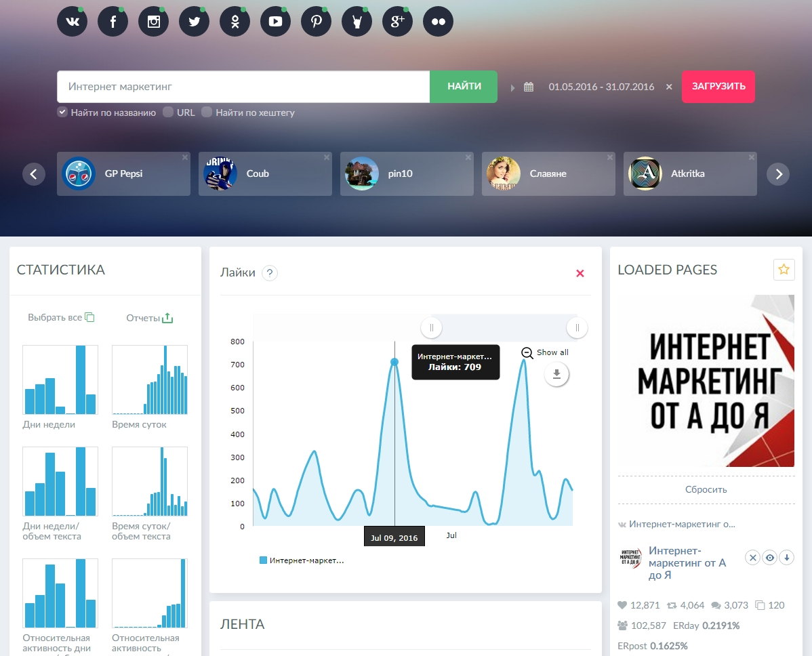The height and width of the screenshot is (656, 812).
Task: Remove the Coub card with its x
Action: pos(326,157)
